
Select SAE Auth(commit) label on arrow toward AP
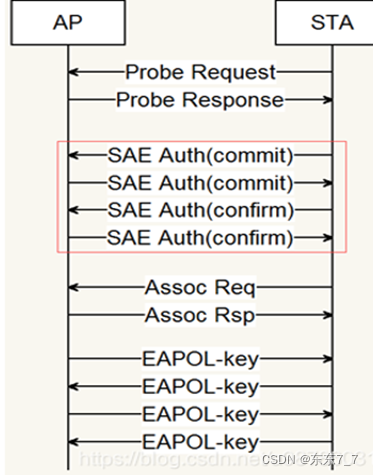[200, 155]
